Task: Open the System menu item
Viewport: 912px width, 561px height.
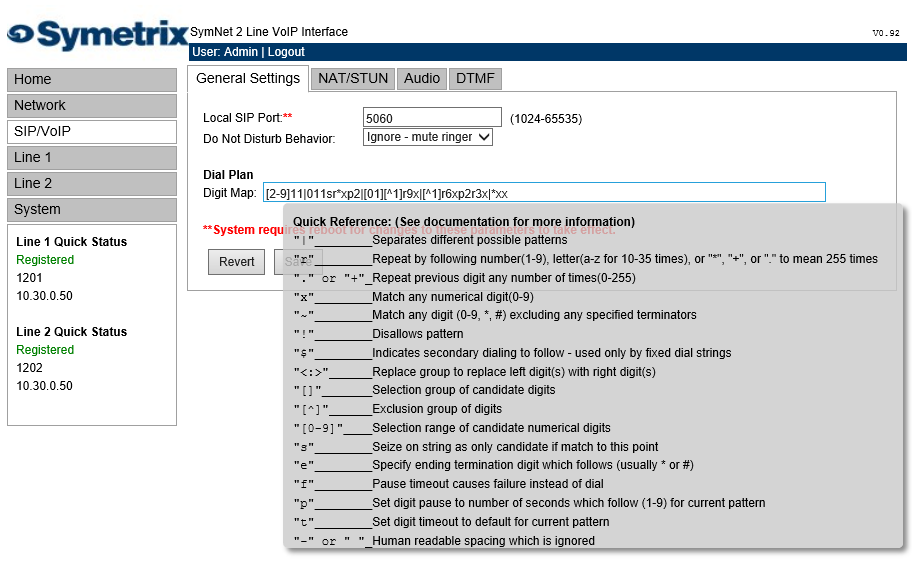Action: click(x=92, y=209)
